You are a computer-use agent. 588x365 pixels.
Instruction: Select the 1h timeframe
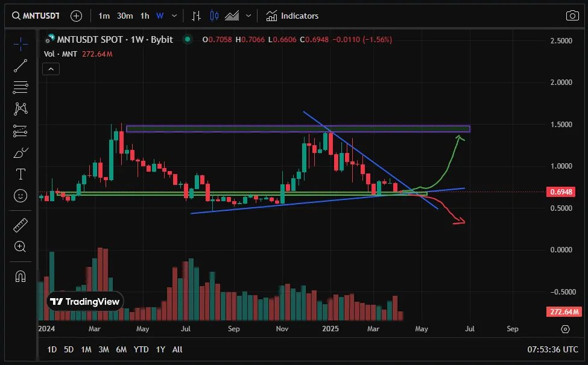(x=145, y=16)
